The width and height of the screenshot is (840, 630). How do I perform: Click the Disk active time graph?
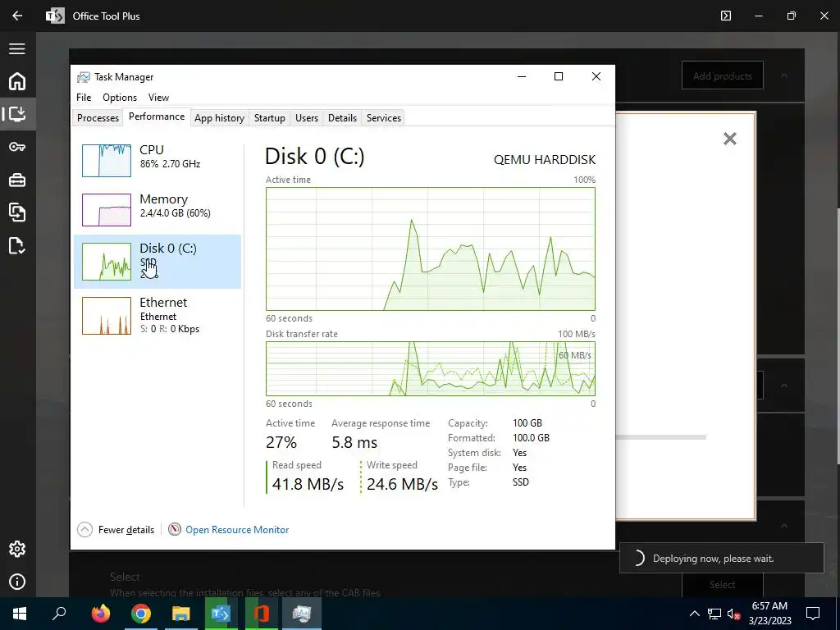pos(430,249)
